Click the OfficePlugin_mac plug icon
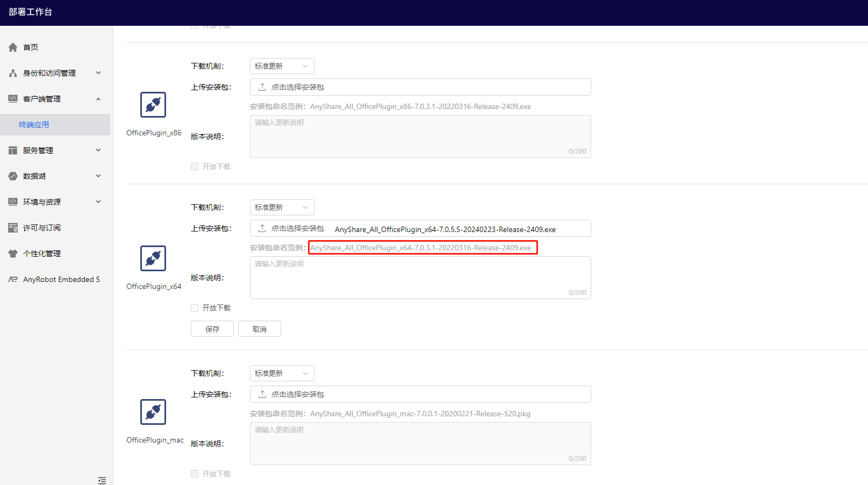This screenshot has height=485, width=868. pyautogui.click(x=153, y=412)
